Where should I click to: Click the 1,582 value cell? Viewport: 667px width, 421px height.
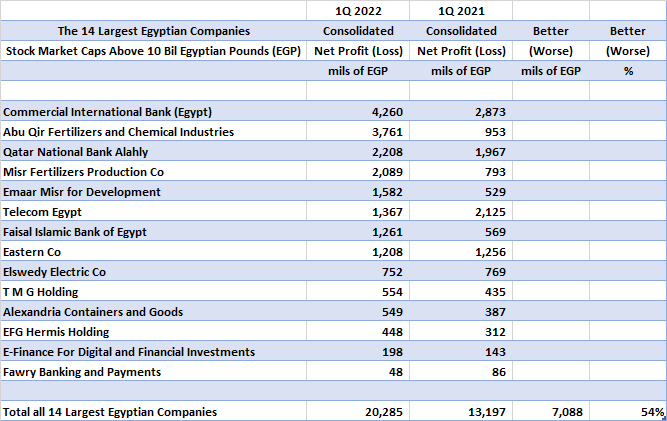click(x=358, y=191)
